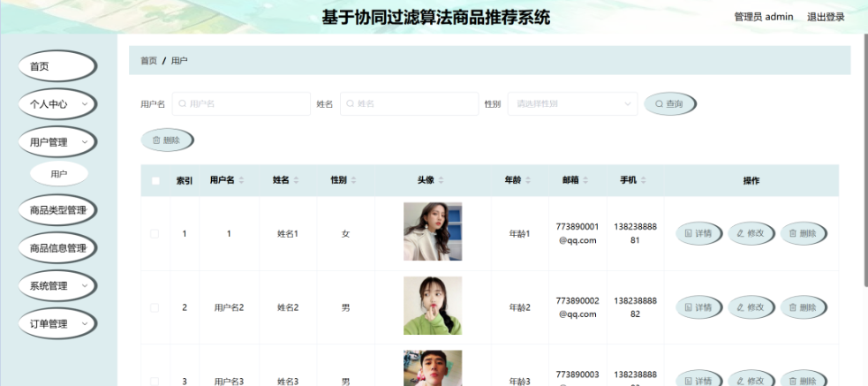The image size is (868, 386).
Task: Click 操作 column header
Action: tap(751, 180)
